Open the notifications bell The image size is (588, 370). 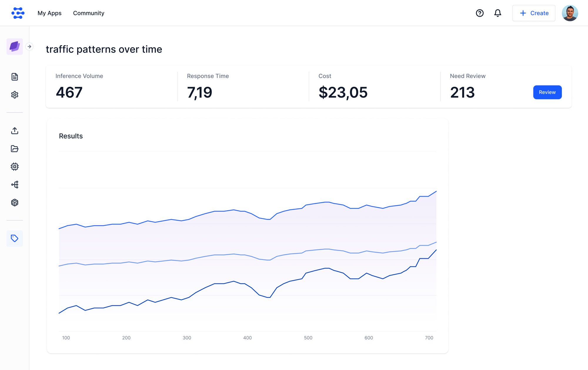pyautogui.click(x=497, y=13)
